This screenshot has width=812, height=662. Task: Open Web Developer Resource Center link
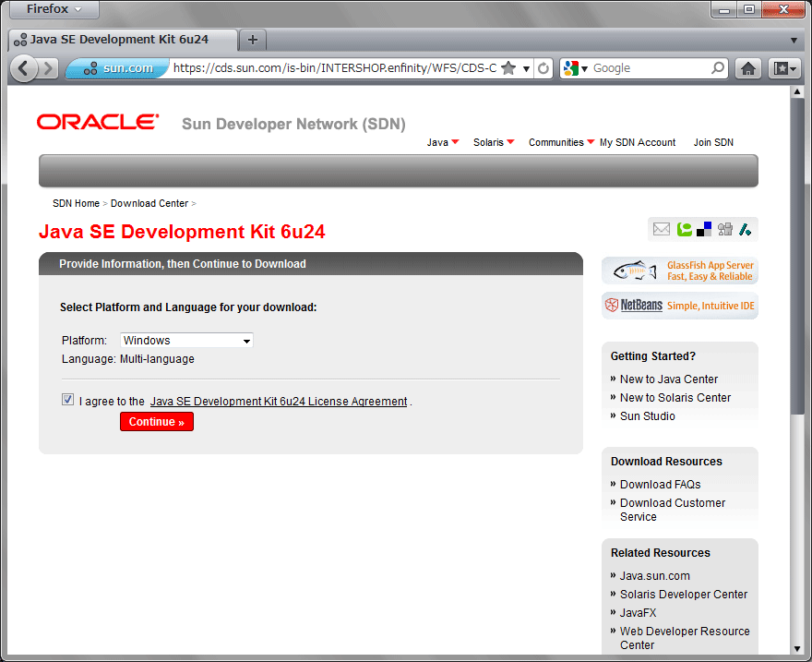[685, 638]
